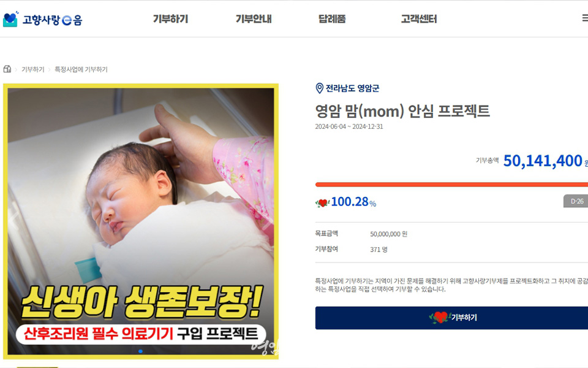Click the location pin icon by 전라남도 영암군

(x=320, y=88)
